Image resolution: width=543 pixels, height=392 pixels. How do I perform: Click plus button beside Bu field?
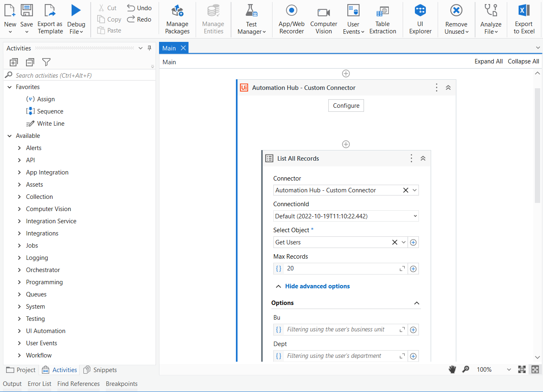pos(413,330)
